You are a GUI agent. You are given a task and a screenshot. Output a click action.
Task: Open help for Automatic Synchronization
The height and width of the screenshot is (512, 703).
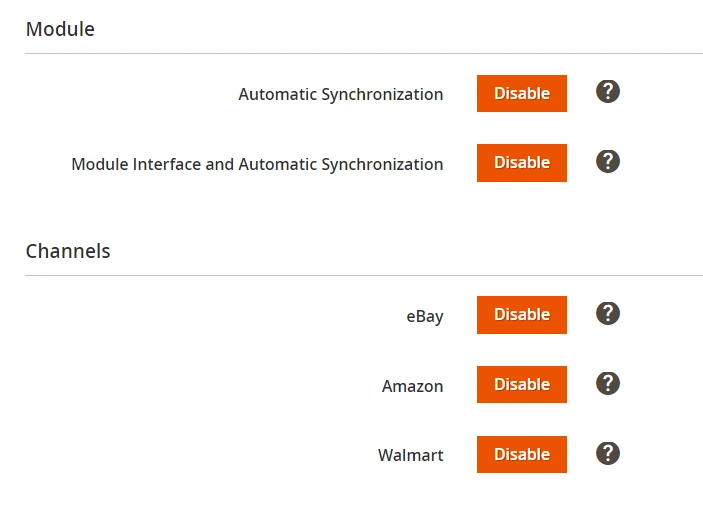pos(607,92)
